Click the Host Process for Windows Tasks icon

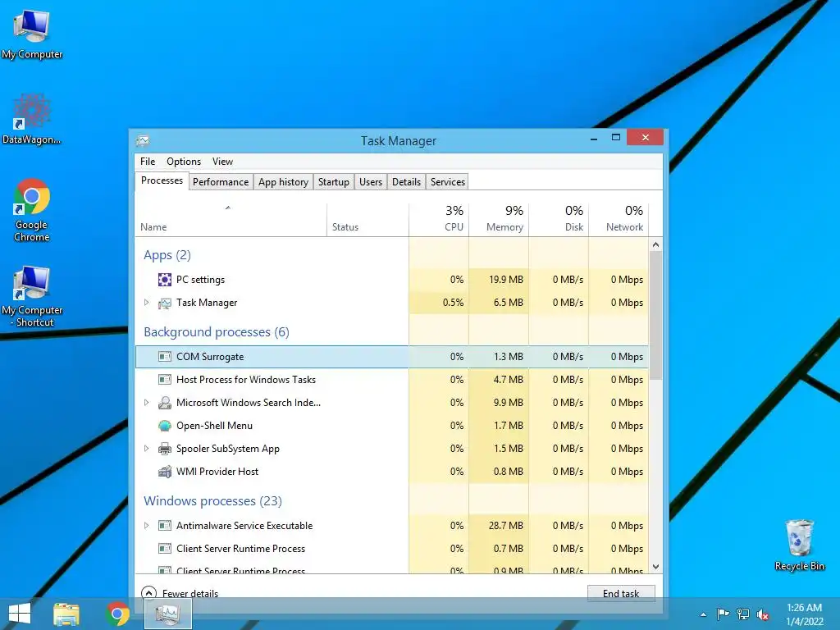tap(164, 380)
